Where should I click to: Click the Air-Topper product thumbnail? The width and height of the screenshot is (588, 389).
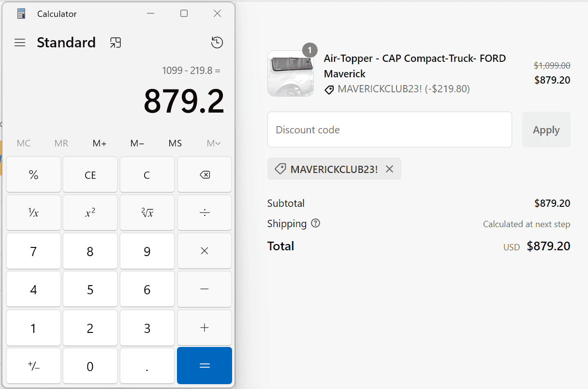(291, 73)
